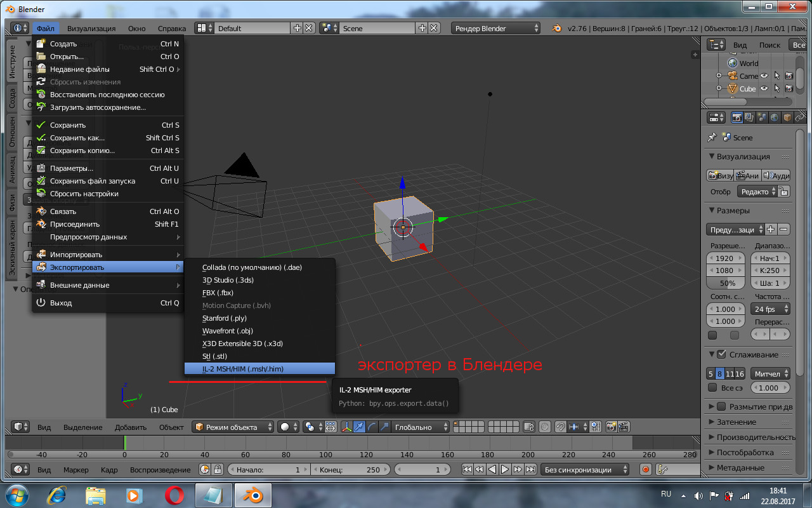Image resolution: width=812 pixels, height=508 pixels.
Task: Open the Timeline editor type selector
Action: click(20, 469)
